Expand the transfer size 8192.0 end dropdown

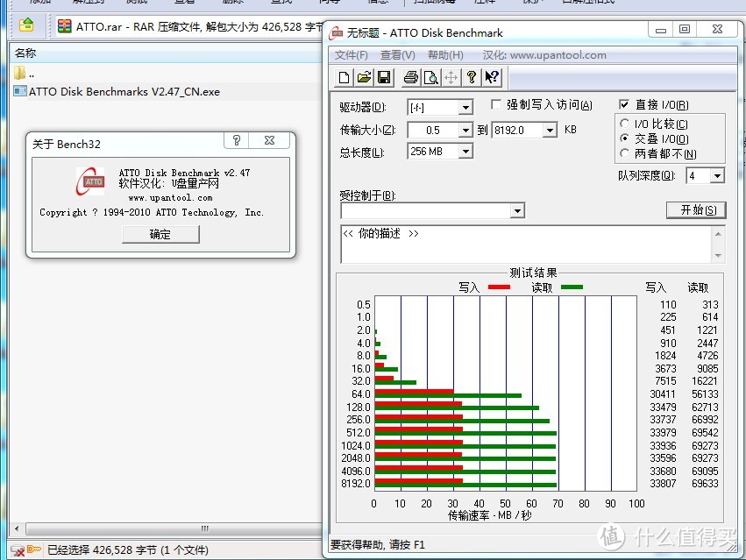[x=550, y=130]
